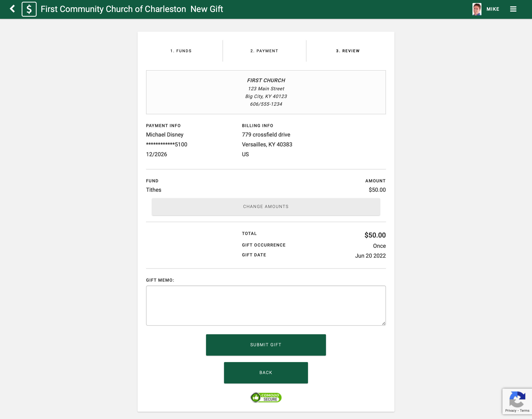Click into the Gift Memo field
The height and width of the screenshot is (419, 532).
tap(266, 305)
